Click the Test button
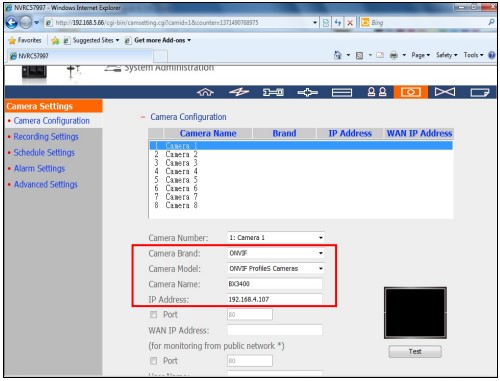The width and height of the screenshot is (500, 381). 415,352
